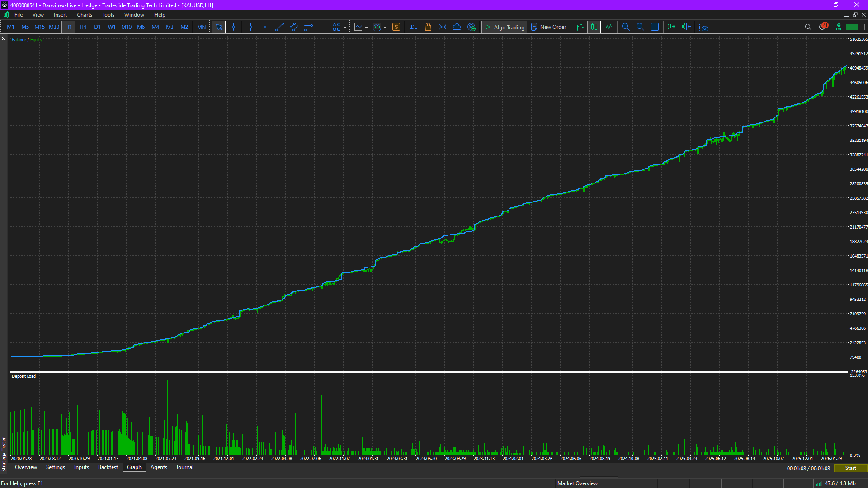The width and height of the screenshot is (868, 488).
Task: Switch to the Backtest tab
Action: click(x=108, y=467)
